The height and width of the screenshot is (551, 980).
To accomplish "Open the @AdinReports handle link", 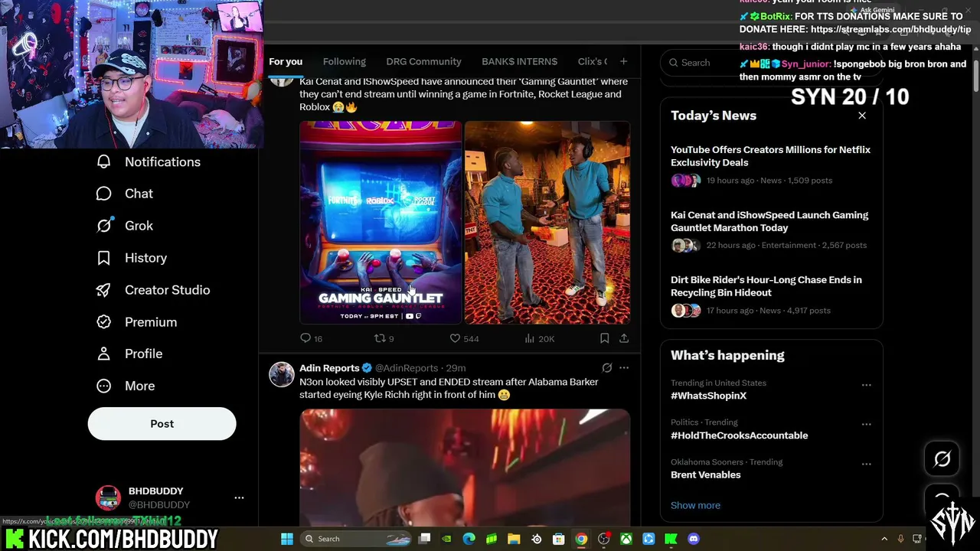I will [x=407, y=368].
